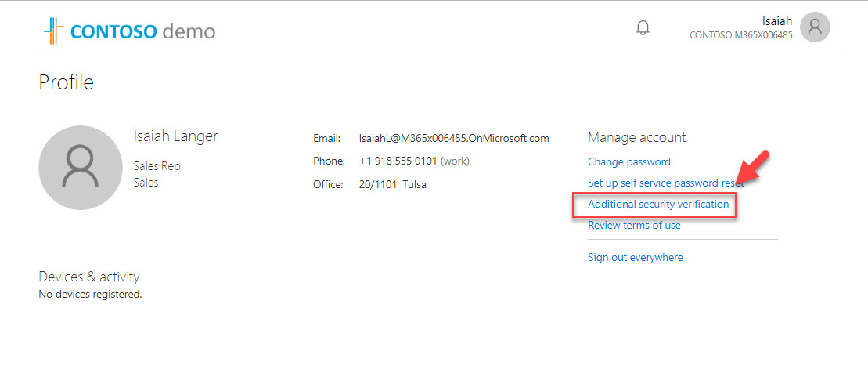The height and width of the screenshot is (366, 868).
Task: Click the No devices registered text
Action: tap(90, 295)
